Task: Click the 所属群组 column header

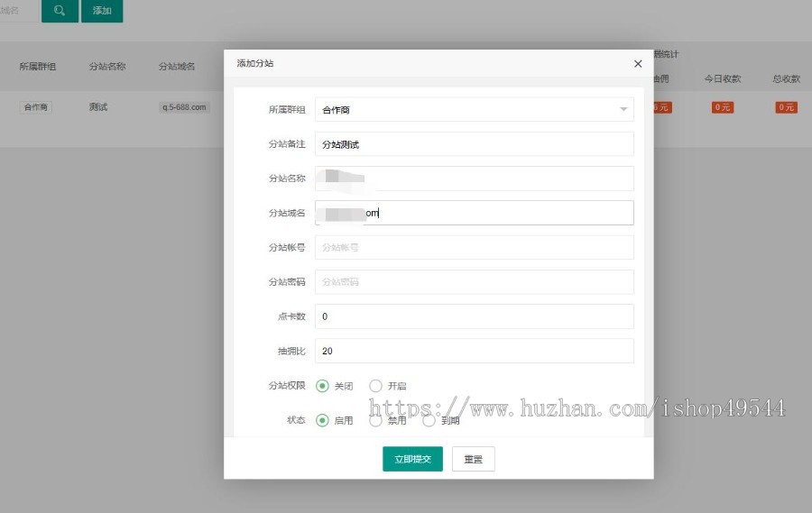Action: tap(37, 66)
